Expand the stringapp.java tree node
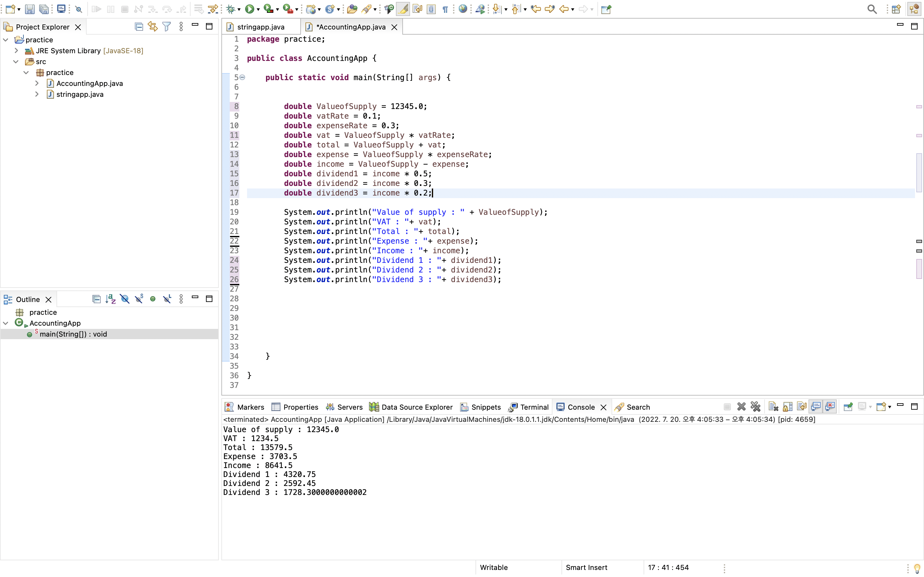The width and height of the screenshot is (924, 577). (37, 94)
